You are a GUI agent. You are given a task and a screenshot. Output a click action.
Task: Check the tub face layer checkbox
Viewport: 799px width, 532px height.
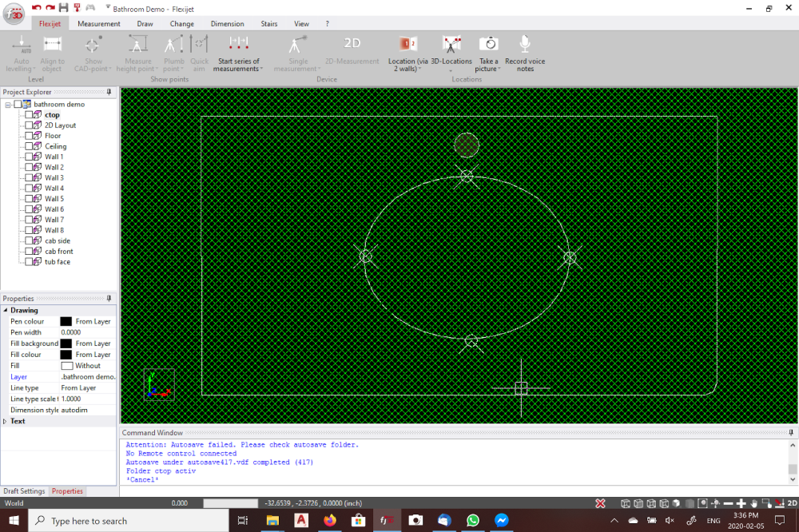click(x=29, y=261)
